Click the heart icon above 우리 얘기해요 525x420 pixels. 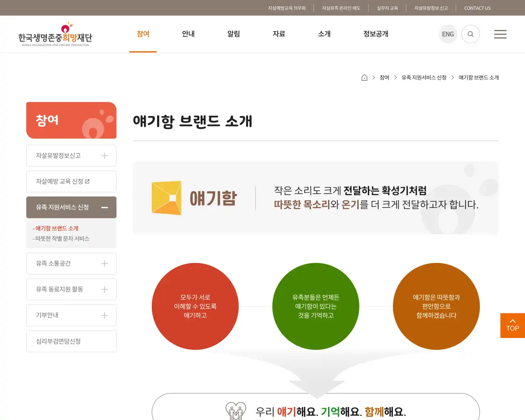pos(235,410)
